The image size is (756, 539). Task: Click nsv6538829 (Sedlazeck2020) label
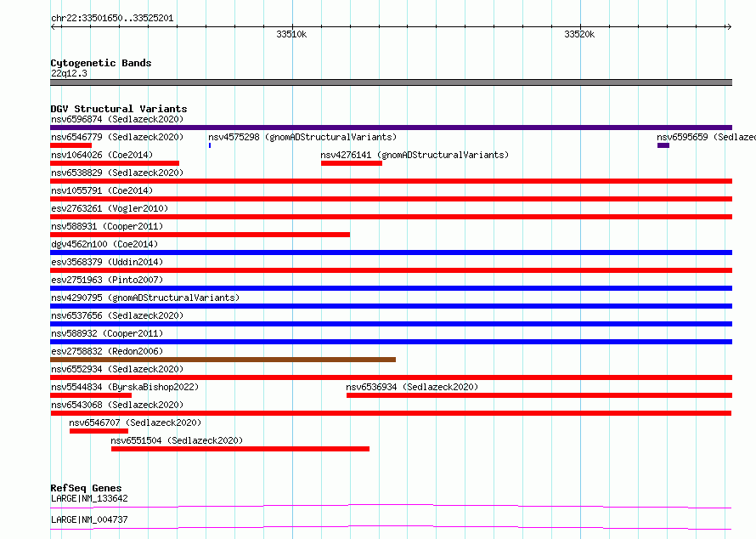click(117, 173)
